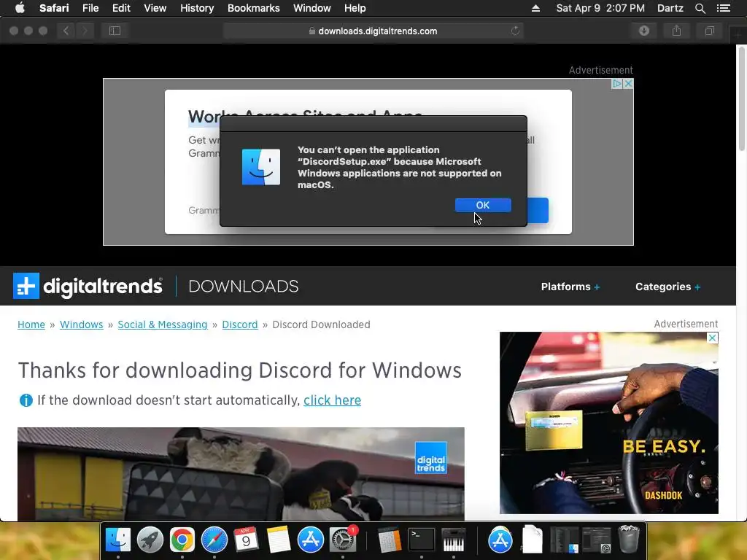Image resolution: width=747 pixels, height=560 pixels.
Task: Go back with Safari's back arrow
Action: point(66,31)
